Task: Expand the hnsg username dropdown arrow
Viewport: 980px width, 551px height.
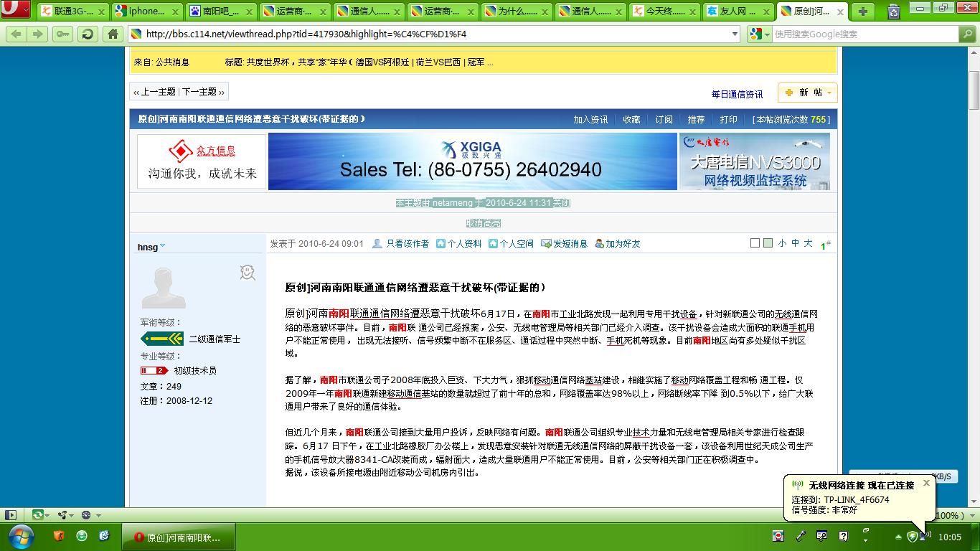Action: click(163, 246)
